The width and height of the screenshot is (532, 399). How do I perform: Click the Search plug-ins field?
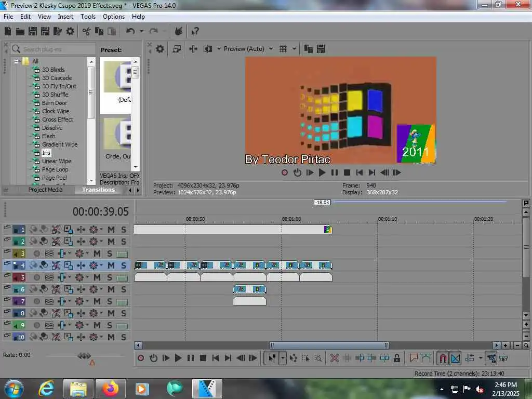[53, 49]
